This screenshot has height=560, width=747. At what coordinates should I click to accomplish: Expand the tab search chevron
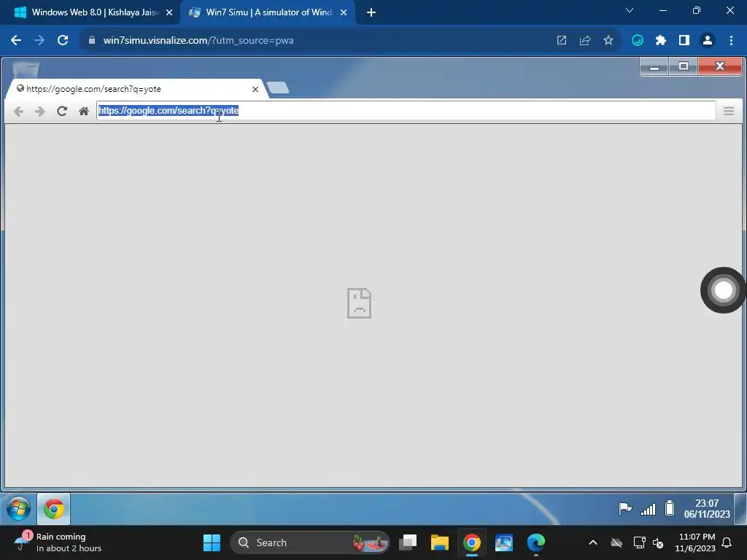(630, 10)
